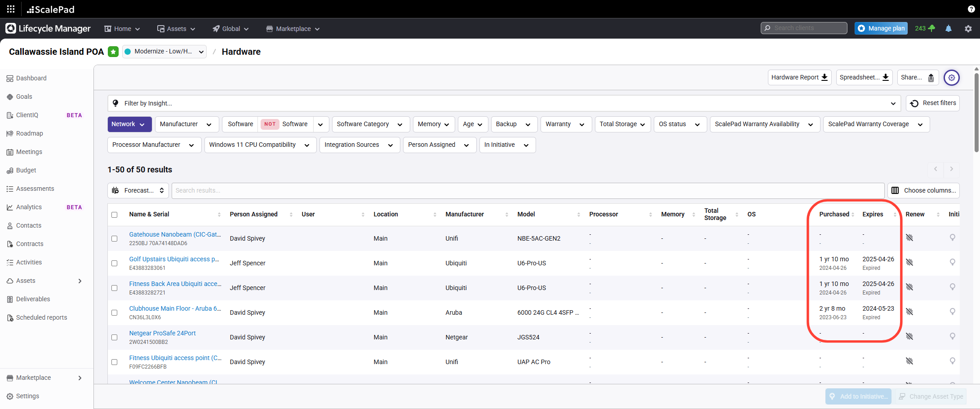The width and height of the screenshot is (980, 409).
Task: Click renew icon for Gatehouse Nanobeam row
Action: coord(909,237)
